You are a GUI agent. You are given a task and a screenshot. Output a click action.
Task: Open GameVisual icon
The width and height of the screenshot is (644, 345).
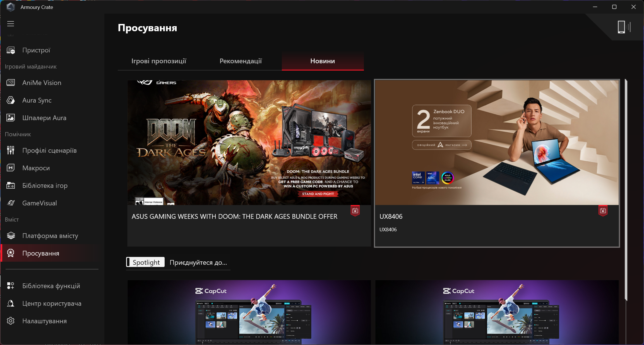point(11,203)
